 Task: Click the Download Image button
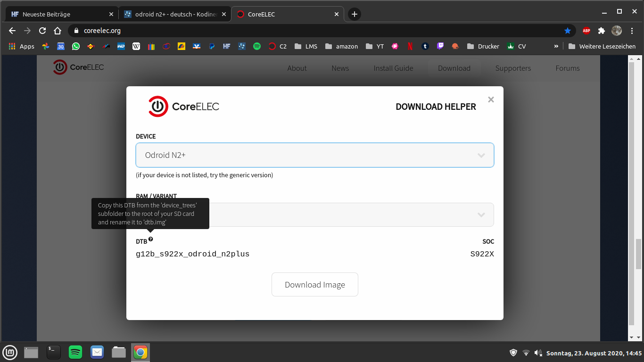315,285
